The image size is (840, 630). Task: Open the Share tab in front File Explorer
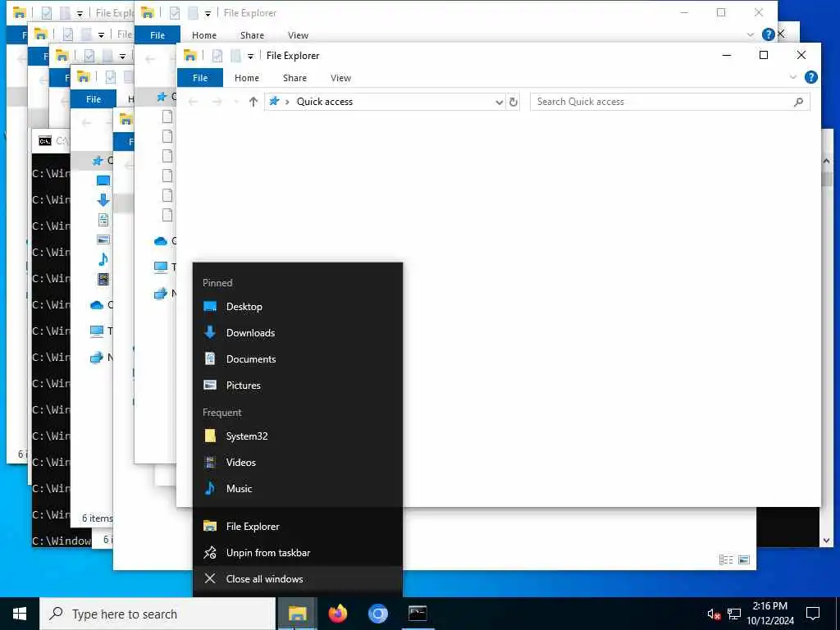(x=294, y=78)
